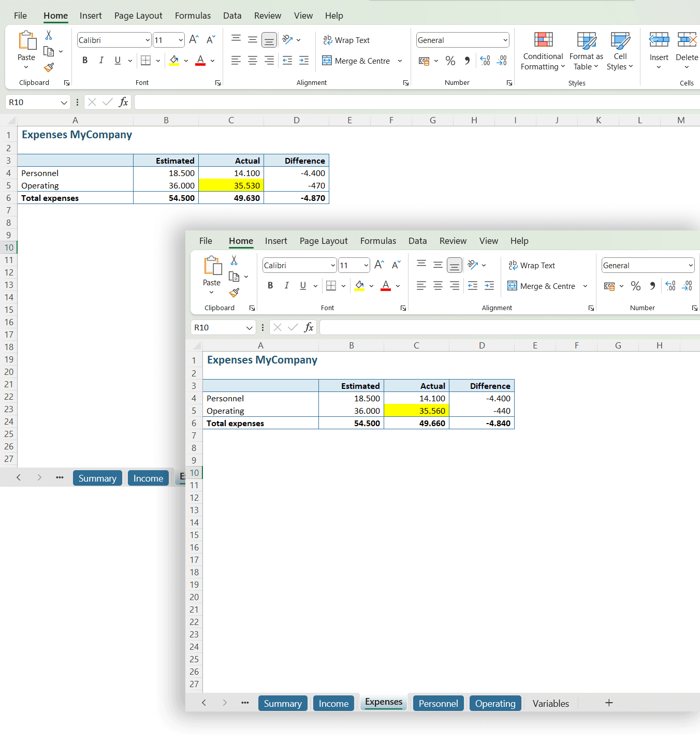Apply the yellow fill colour in the front window
700x756 pixels.
(359, 286)
